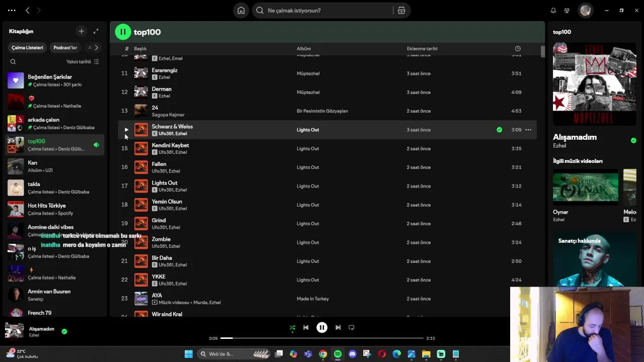644x362 pixels.
Task: Open the Müptezhel album art in sidebar
Action: point(595,84)
